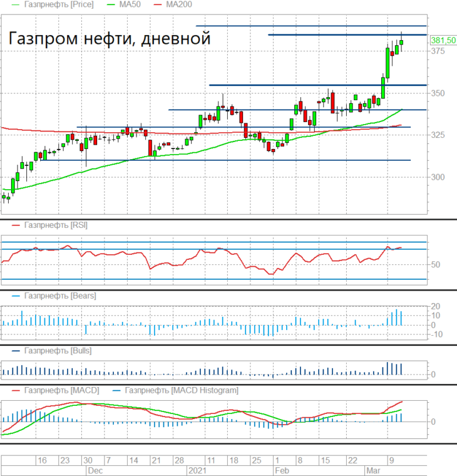
Task: Click the Газпрнефть [Bulls] legend label
Action: [x=58, y=351]
